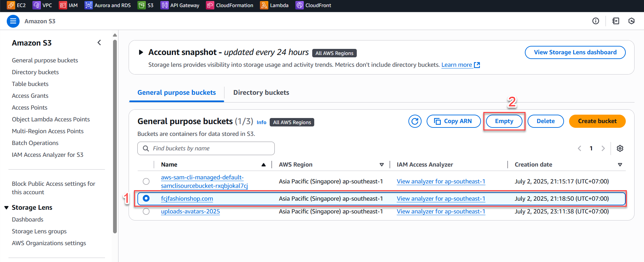Sort by the AWS Region column arrow
This screenshot has width=644, height=262.
(382, 165)
